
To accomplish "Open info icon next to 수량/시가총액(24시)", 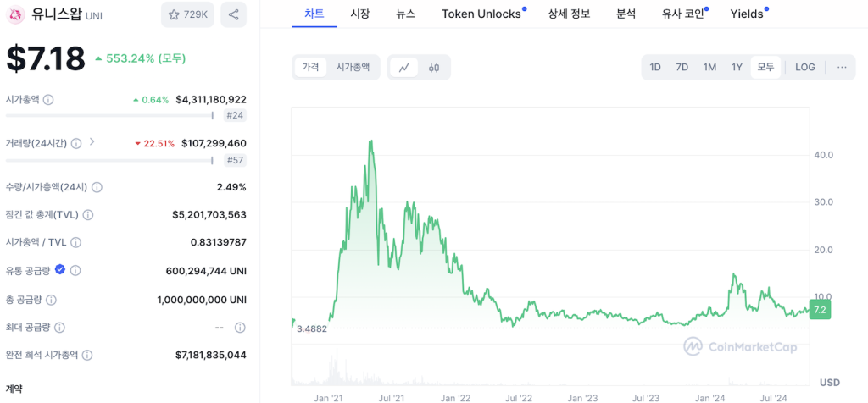I will click(x=97, y=187).
